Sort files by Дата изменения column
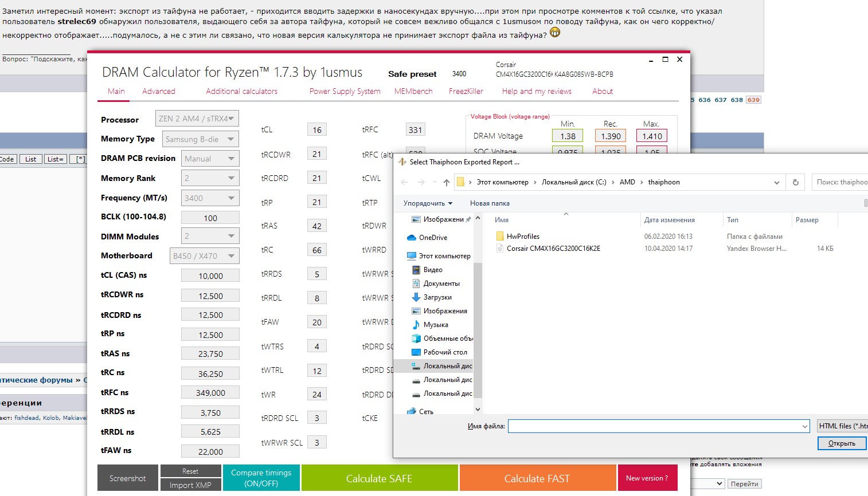This screenshot has height=496, width=868. click(670, 220)
